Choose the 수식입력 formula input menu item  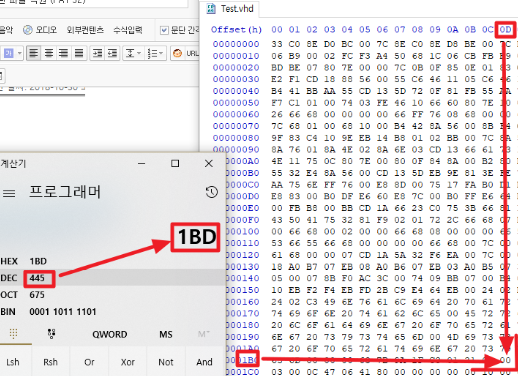pos(128,30)
